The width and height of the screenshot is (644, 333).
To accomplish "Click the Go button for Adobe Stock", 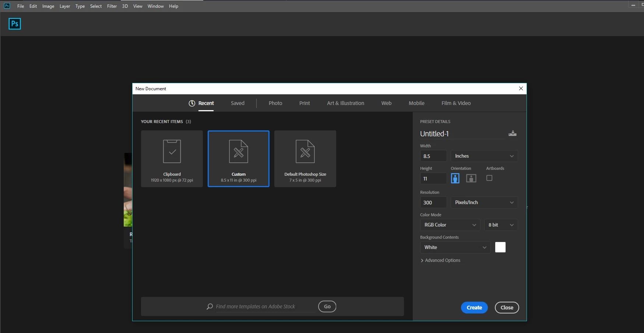I will tap(327, 306).
